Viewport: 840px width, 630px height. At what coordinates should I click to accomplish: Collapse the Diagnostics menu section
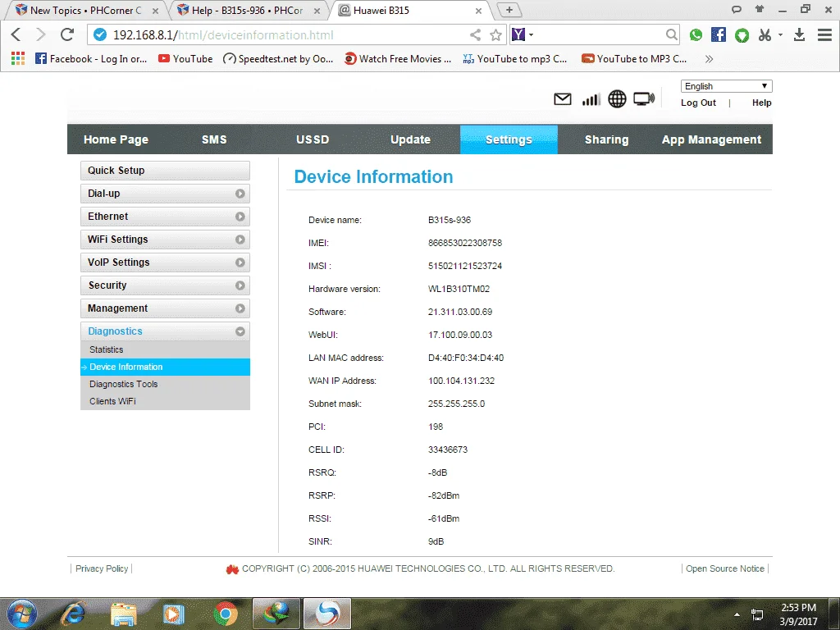click(x=165, y=331)
